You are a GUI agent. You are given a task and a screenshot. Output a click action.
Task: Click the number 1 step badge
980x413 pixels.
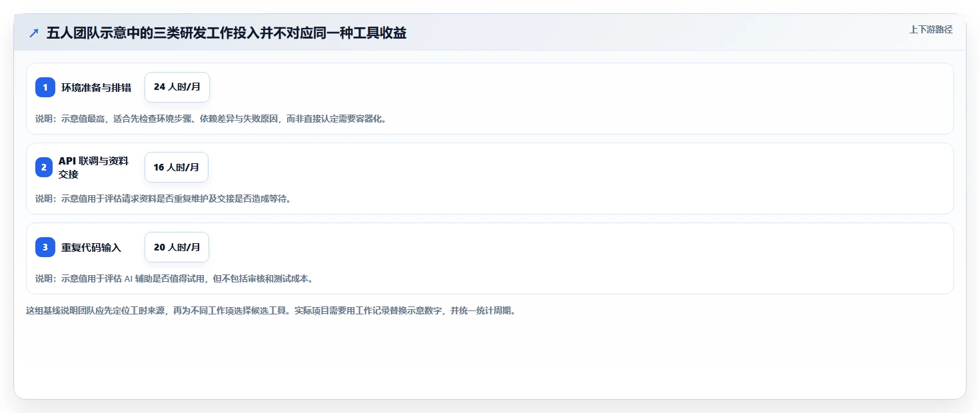click(45, 87)
